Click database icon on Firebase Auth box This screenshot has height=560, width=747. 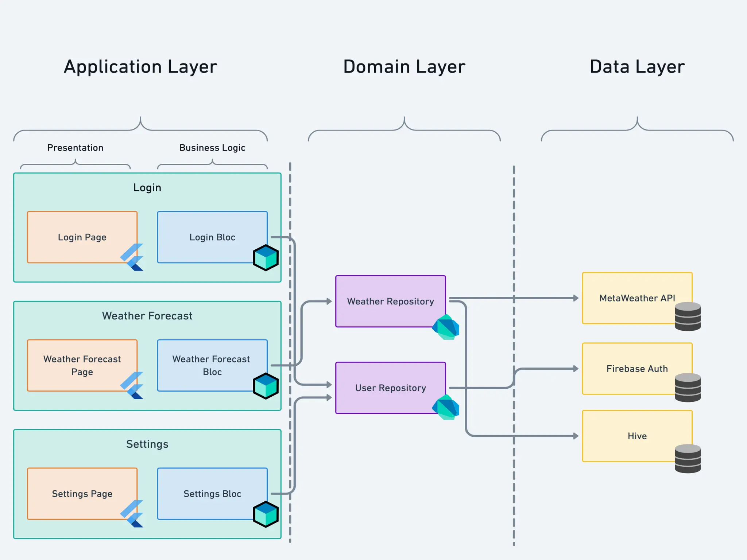click(x=688, y=387)
